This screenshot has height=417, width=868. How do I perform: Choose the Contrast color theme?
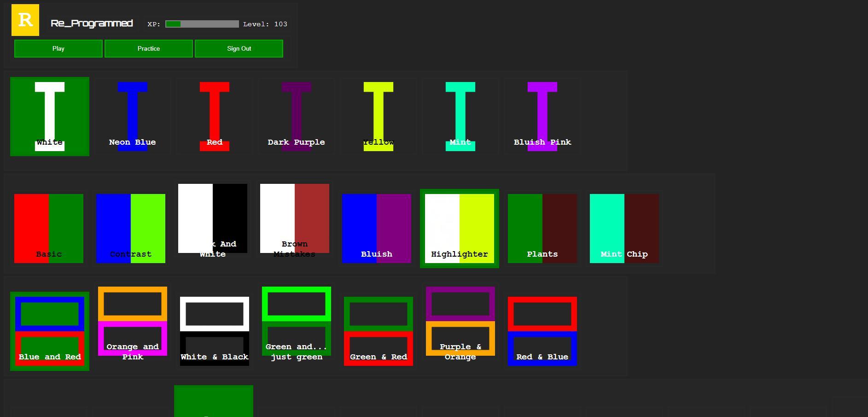click(131, 229)
